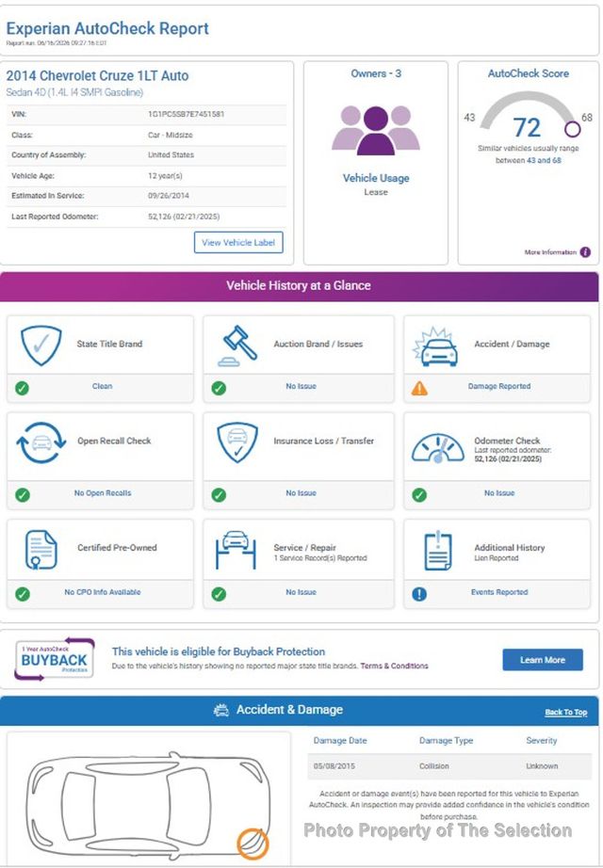Click the green check beside No CPO Info Available

23,594
